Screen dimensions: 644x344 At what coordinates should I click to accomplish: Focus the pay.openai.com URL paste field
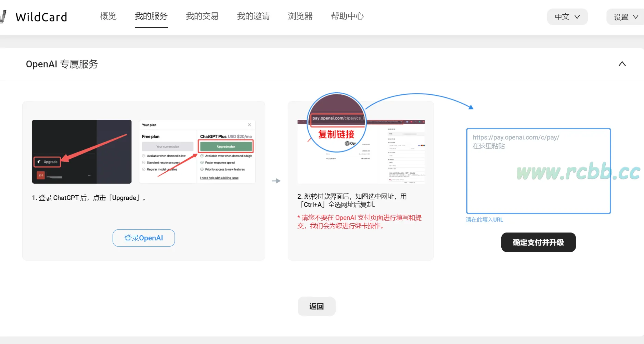(538, 171)
